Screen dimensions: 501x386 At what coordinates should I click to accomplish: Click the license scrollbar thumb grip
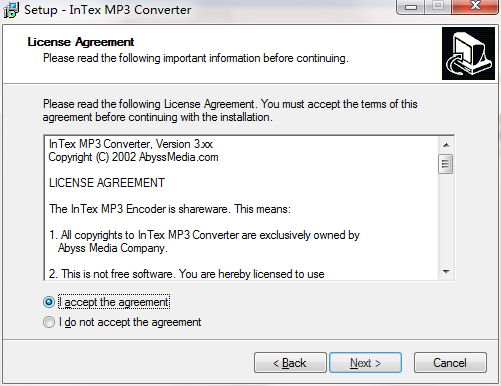[446, 164]
